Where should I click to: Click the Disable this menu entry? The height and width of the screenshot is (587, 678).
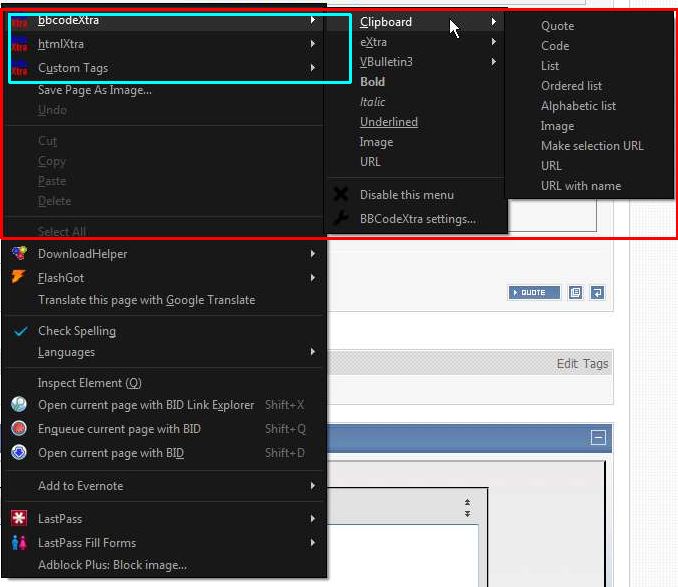pos(407,195)
